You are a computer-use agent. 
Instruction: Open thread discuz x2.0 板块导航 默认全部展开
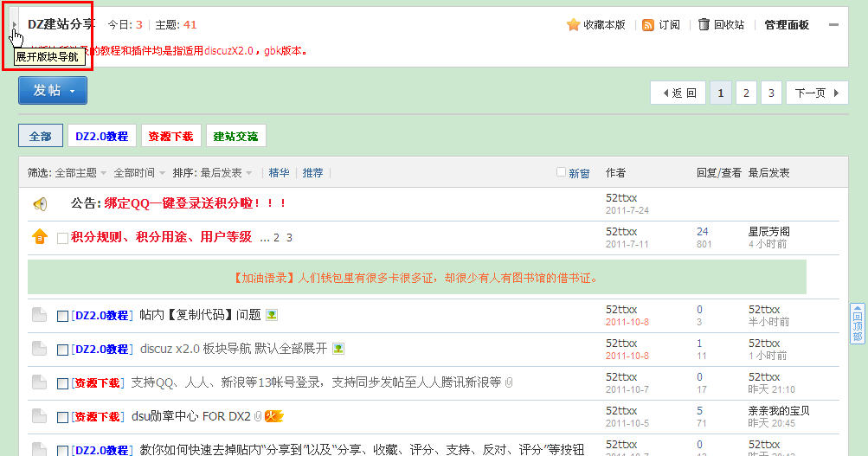(x=234, y=349)
